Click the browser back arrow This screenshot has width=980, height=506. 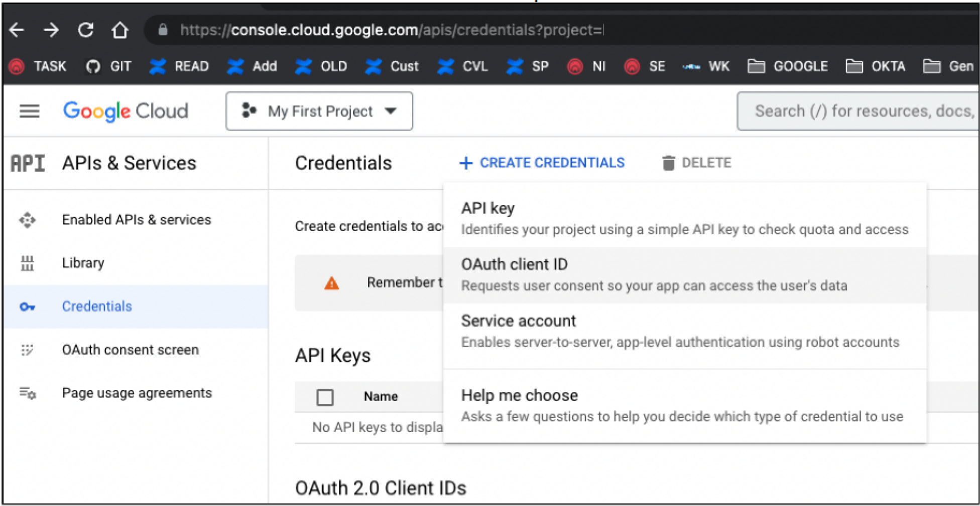[17, 30]
